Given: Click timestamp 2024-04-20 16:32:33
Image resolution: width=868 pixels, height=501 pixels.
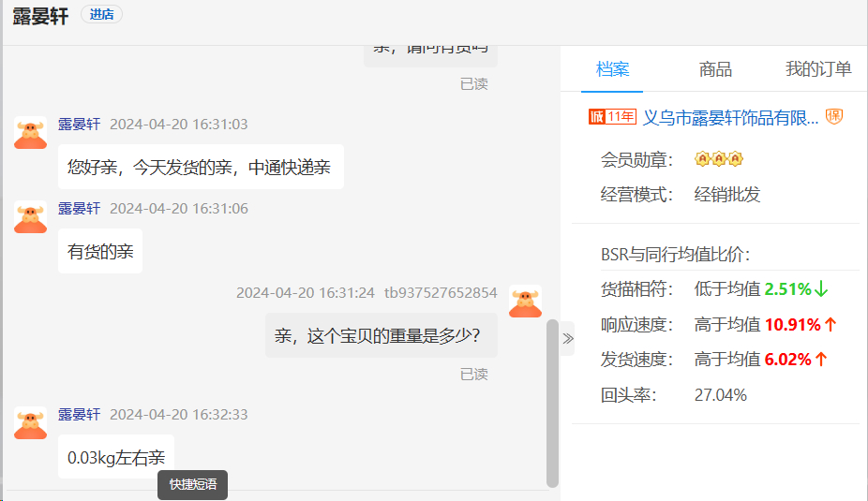Looking at the screenshot, I should [x=179, y=414].
